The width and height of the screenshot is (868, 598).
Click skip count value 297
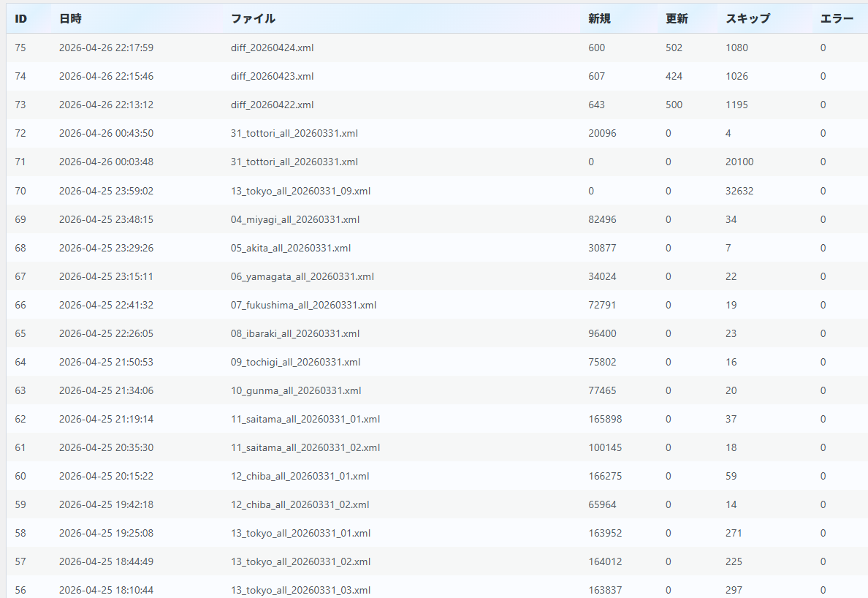[x=734, y=590]
